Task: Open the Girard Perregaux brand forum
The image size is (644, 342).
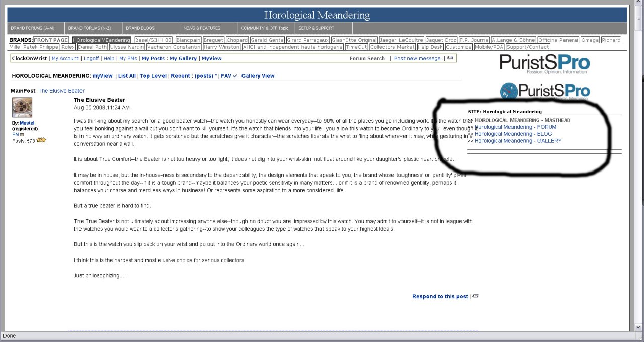Action: pyautogui.click(x=308, y=40)
